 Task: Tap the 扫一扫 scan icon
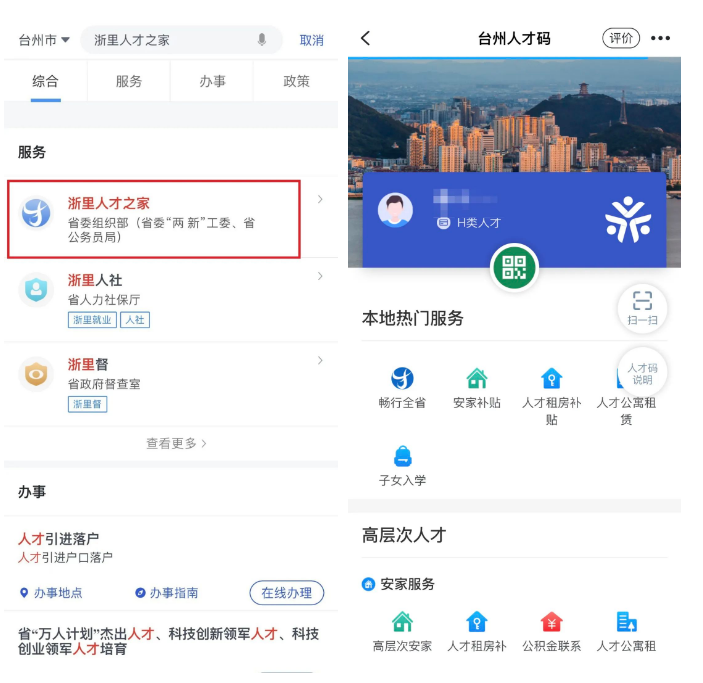(x=642, y=309)
